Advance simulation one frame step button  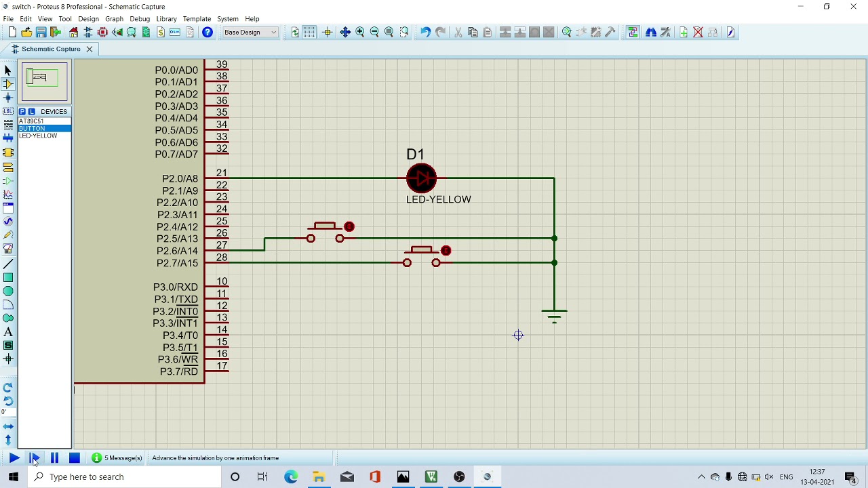tap(34, 458)
